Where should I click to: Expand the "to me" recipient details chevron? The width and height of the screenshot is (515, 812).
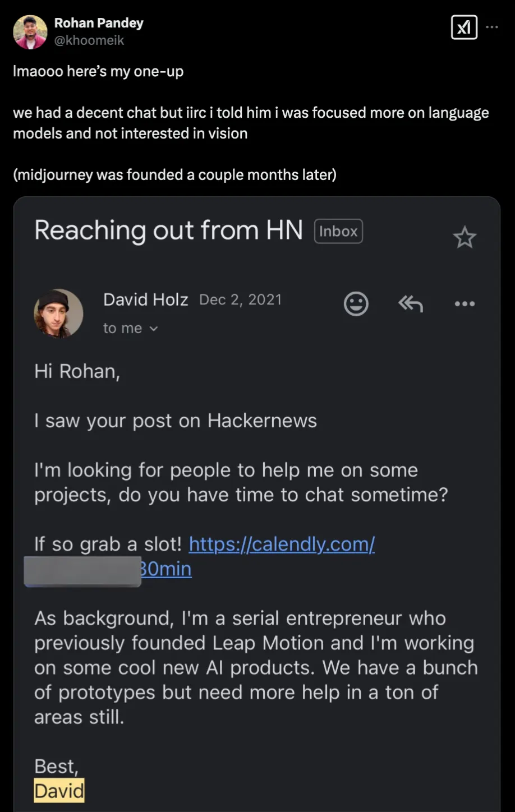click(154, 329)
